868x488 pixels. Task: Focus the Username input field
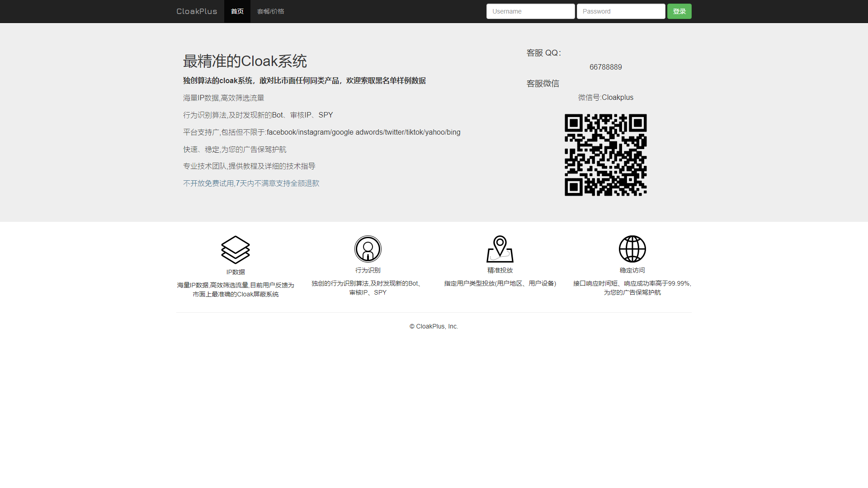click(530, 11)
